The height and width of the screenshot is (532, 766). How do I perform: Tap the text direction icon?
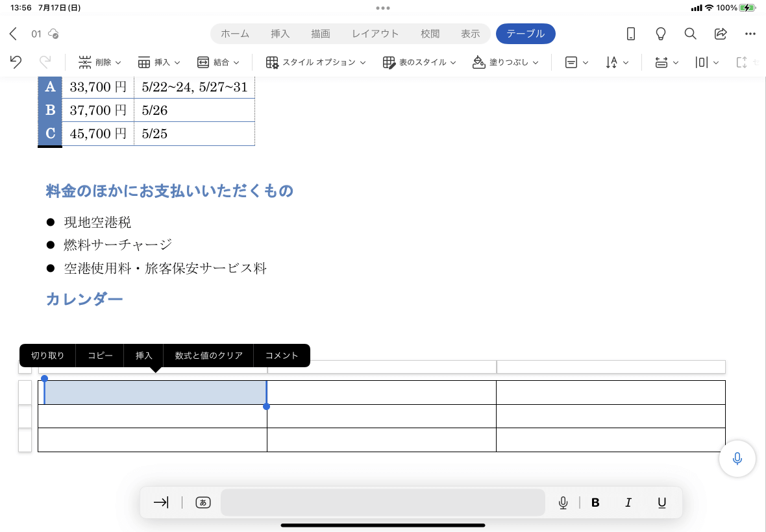(612, 62)
